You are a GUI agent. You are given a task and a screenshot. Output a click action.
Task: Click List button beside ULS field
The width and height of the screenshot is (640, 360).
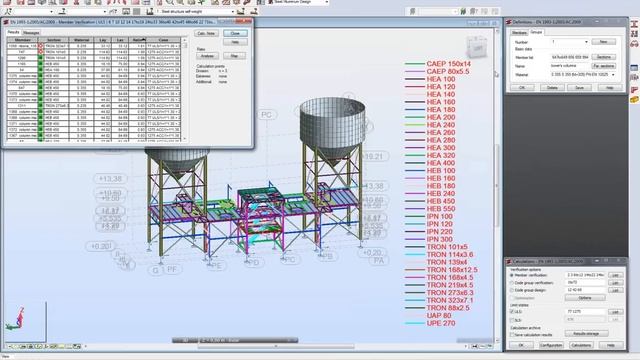[x=616, y=311]
